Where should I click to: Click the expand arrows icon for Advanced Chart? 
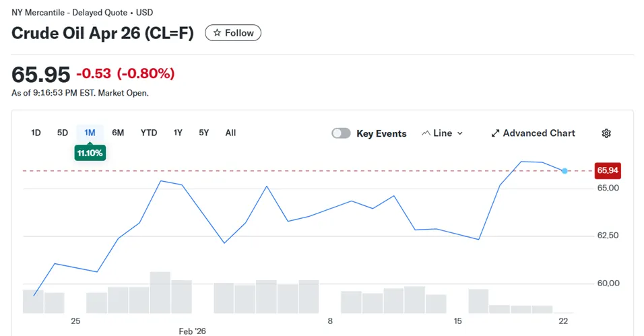click(495, 133)
